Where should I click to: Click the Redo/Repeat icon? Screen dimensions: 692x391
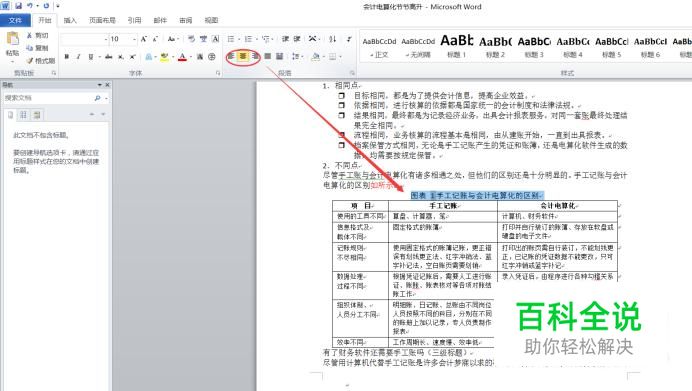point(46,6)
